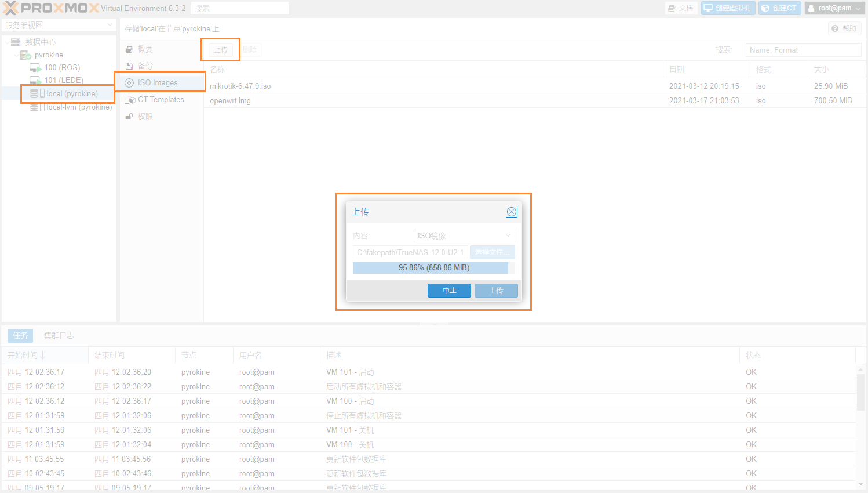The width and height of the screenshot is (868, 493).
Task: Click the dialog's upload (上传) button
Action: [496, 291]
